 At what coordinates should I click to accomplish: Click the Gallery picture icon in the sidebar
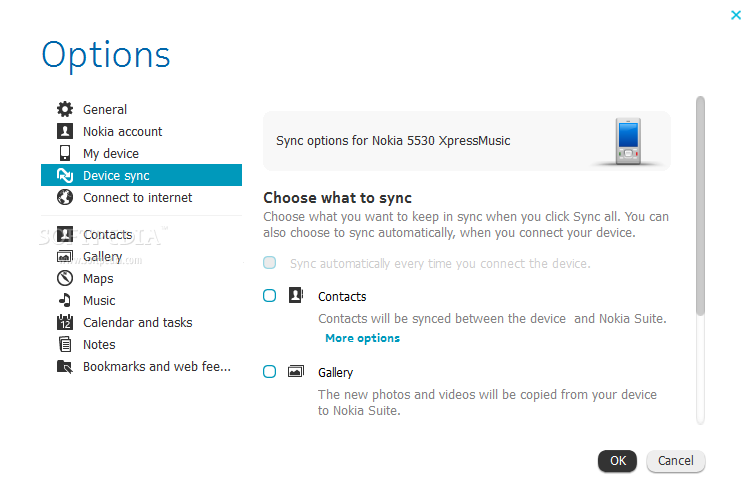coord(65,257)
